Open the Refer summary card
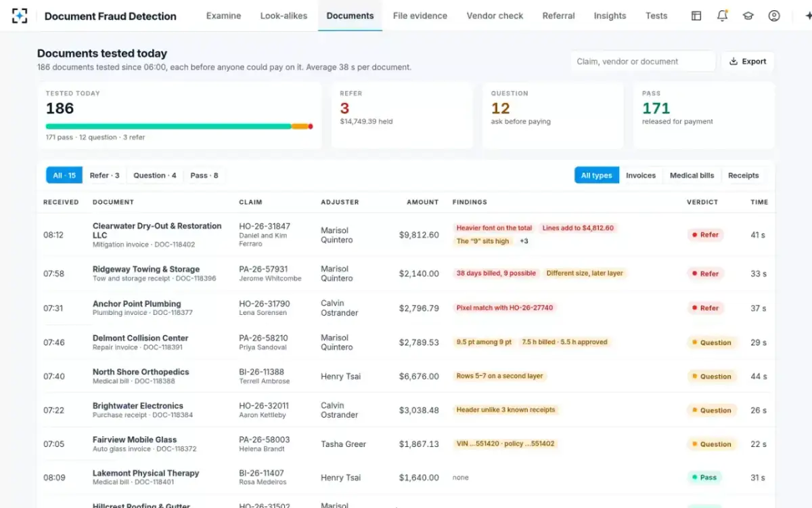This screenshot has height=508, width=812. (x=402, y=116)
